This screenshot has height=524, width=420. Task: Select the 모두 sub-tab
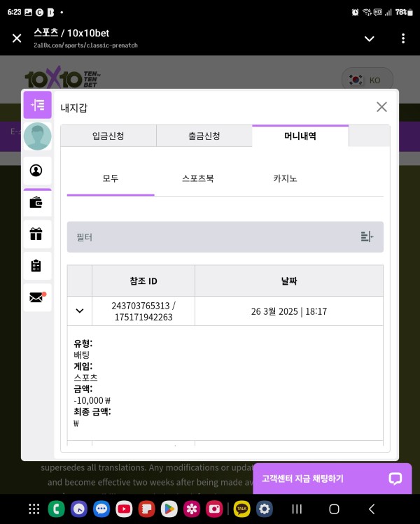[111, 178]
